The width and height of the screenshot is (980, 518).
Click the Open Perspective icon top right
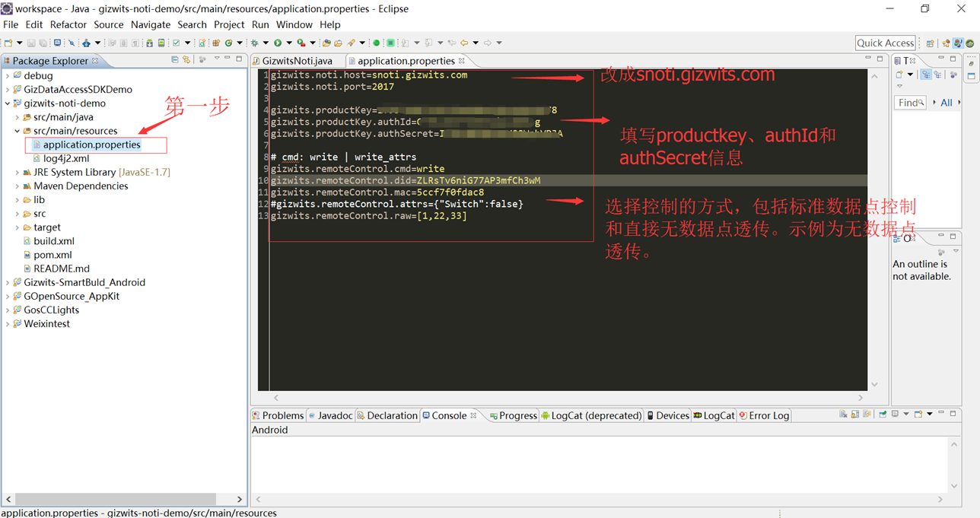[931, 43]
